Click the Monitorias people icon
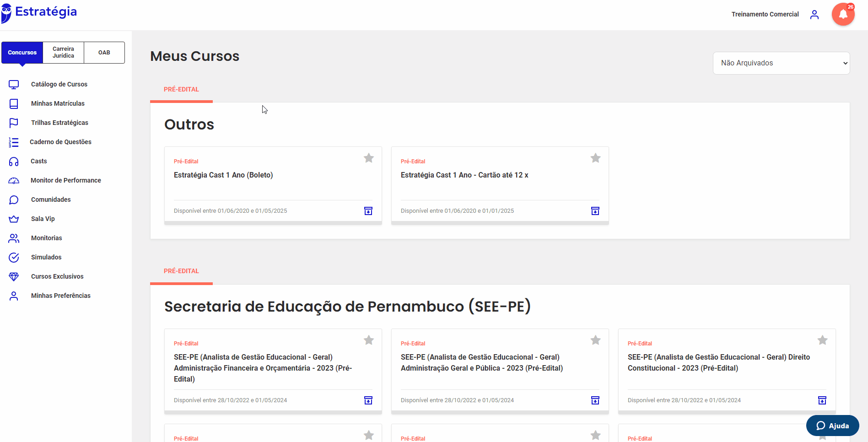The image size is (868, 442). pyautogui.click(x=14, y=238)
